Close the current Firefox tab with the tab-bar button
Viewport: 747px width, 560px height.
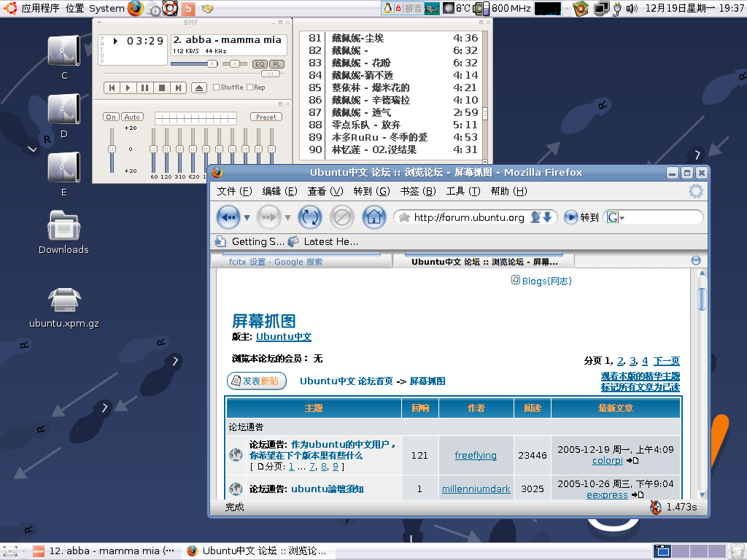tap(695, 260)
